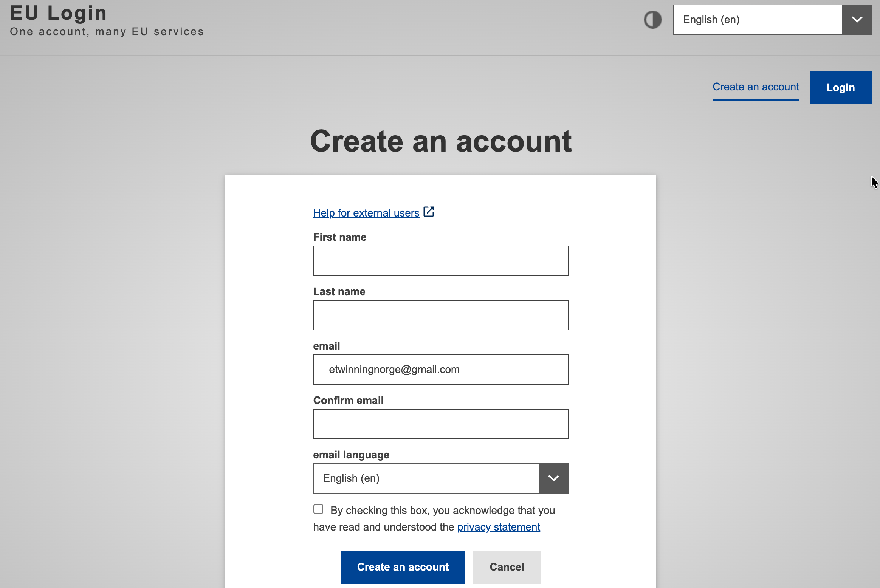
Task: Click the 'One account, many EU services' tagline
Action: 107,31
